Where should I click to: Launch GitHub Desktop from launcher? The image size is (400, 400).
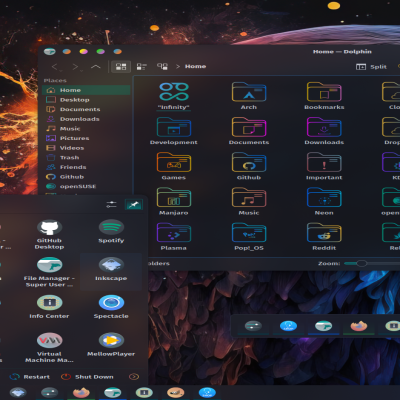pos(49,234)
